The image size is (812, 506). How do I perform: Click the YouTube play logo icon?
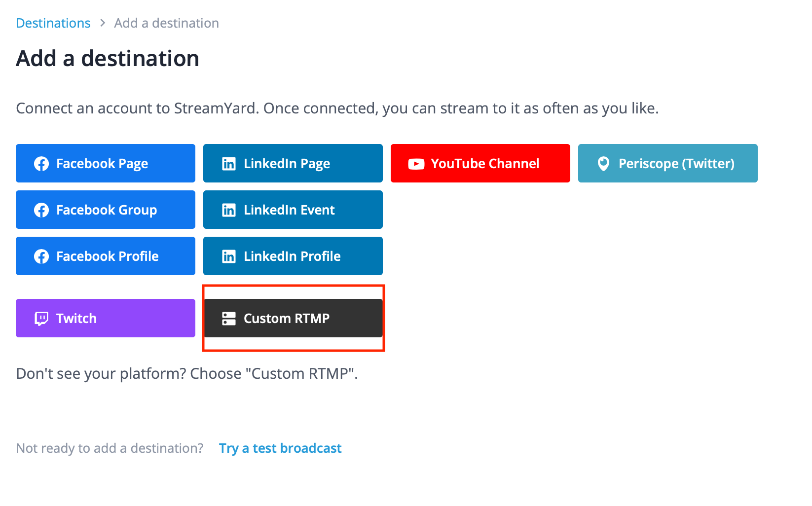click(x=416, y=164)
